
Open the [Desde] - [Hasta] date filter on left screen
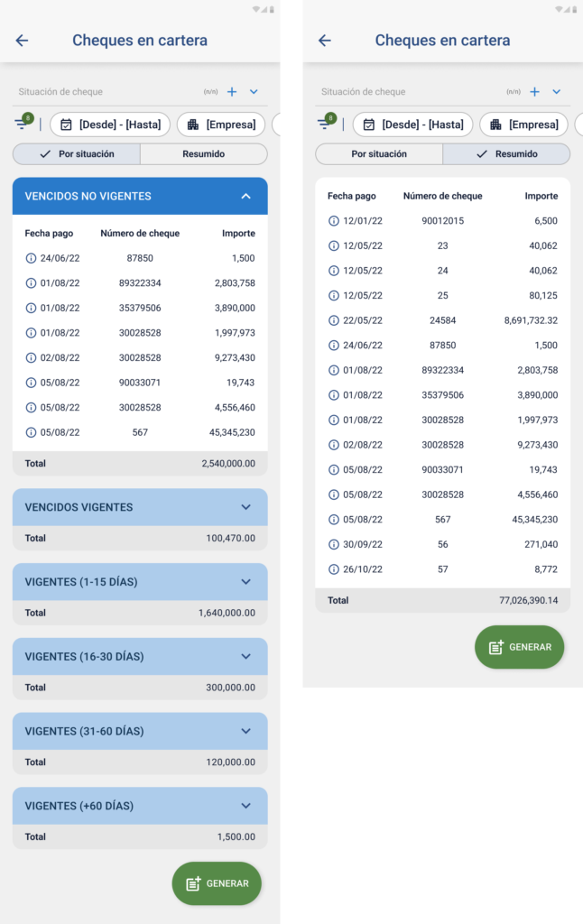click(x=108, y=125)
